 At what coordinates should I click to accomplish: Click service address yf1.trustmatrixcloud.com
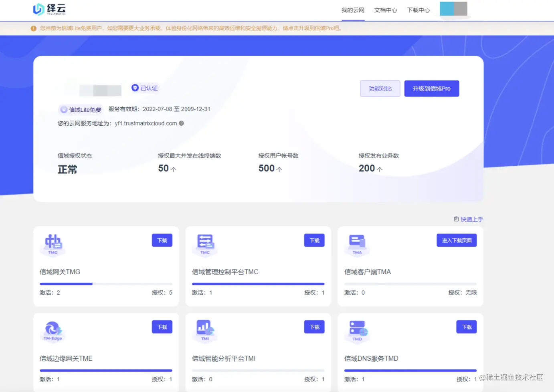[146, 123]
